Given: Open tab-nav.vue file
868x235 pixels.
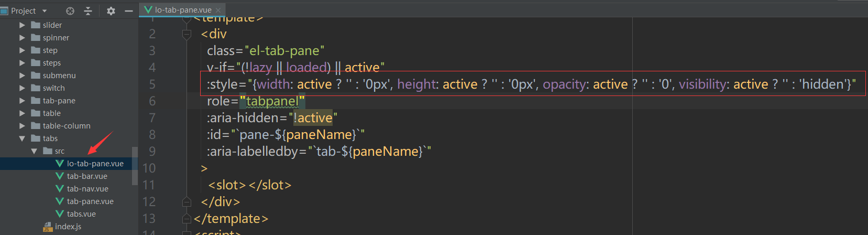Looking at the screenshot, I should coord(87,189).
